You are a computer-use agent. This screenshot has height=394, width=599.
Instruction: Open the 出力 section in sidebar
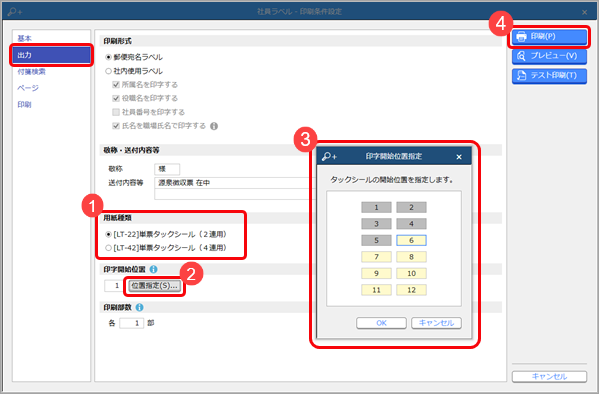tap(51, 55)
